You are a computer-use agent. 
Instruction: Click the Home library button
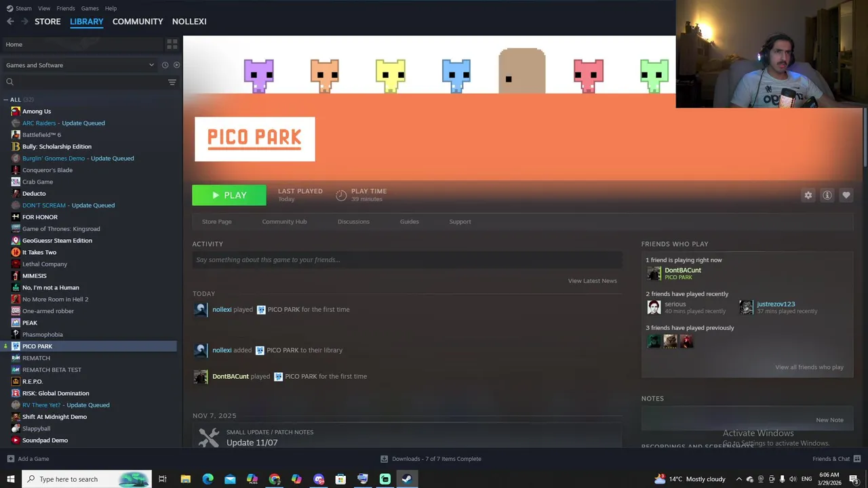pyautogui.click(x=81, y=44)
